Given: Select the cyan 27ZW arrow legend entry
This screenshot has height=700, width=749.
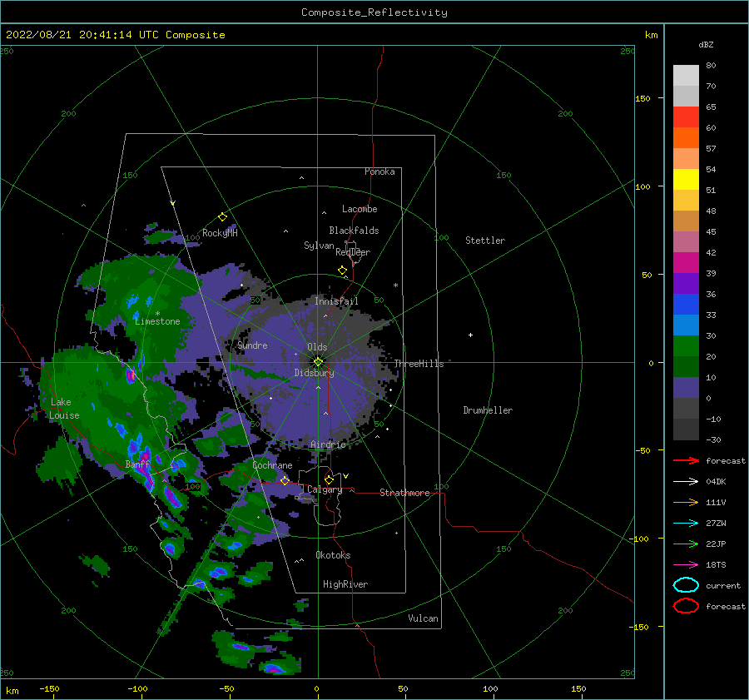Looking at the screenshot, I should click(x=686, y=523).
